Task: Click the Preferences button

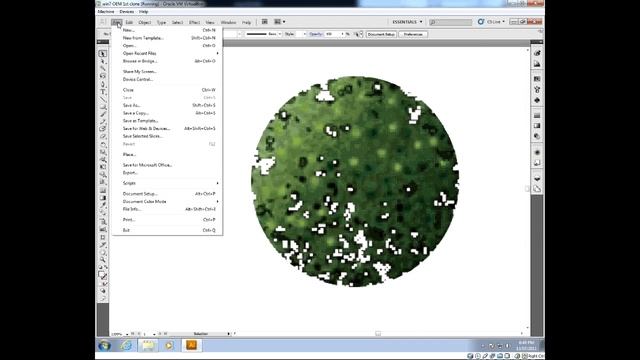Action: 413,34
